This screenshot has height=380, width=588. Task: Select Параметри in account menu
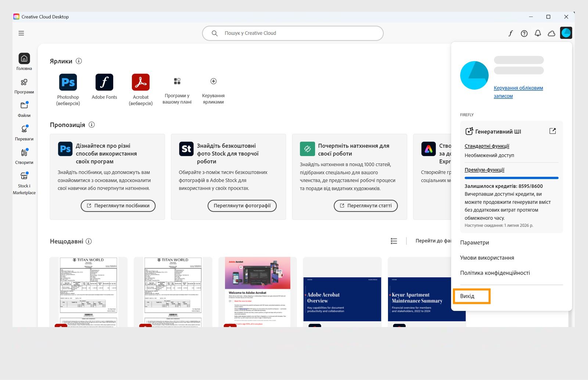[x=474, y=242]
